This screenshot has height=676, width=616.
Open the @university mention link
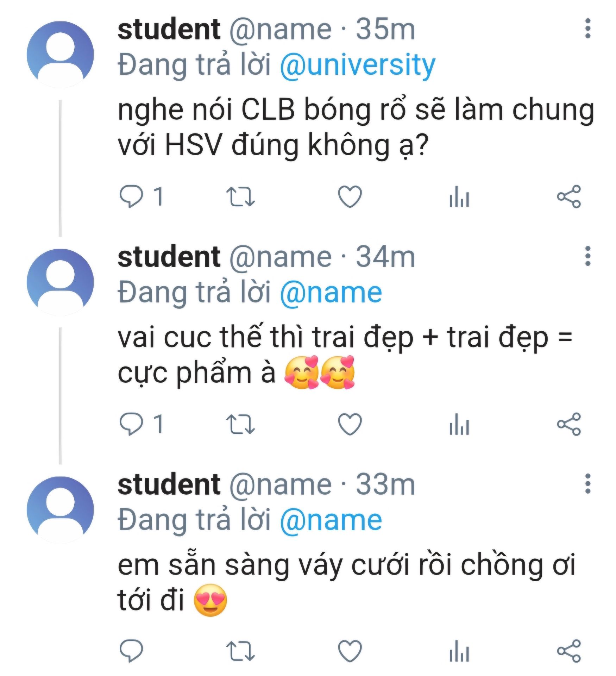pyautogui.click(x=358, y=65)
